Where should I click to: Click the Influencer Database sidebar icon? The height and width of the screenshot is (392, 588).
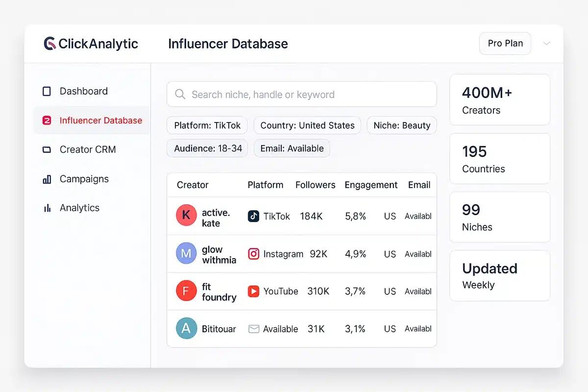tap(47, 121)
